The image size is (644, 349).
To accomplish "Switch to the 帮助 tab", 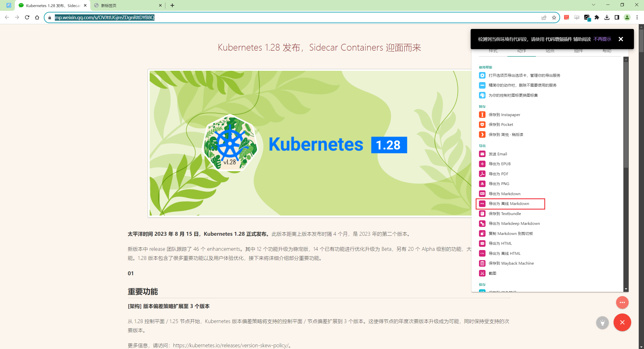I will 607,51.
